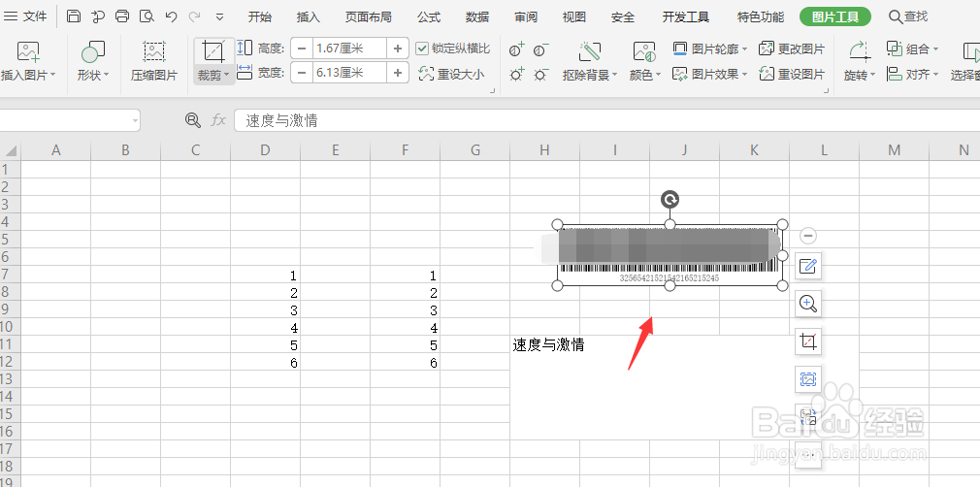Viewport: 980px width, 487px height.
Task: Open the 安全 tab
Action: tap(623, 16)
